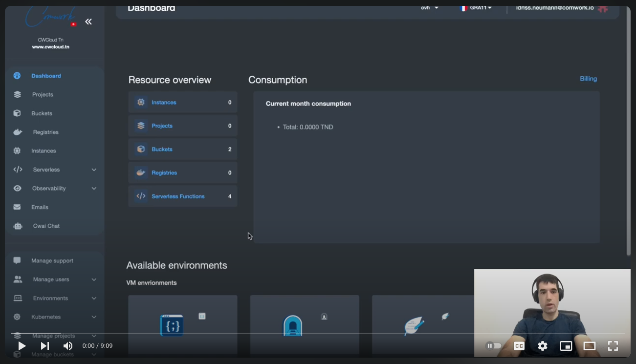The image size is (636, 364).
Task: Click the Projects stack icon in Resource overview
Action: 141,126
